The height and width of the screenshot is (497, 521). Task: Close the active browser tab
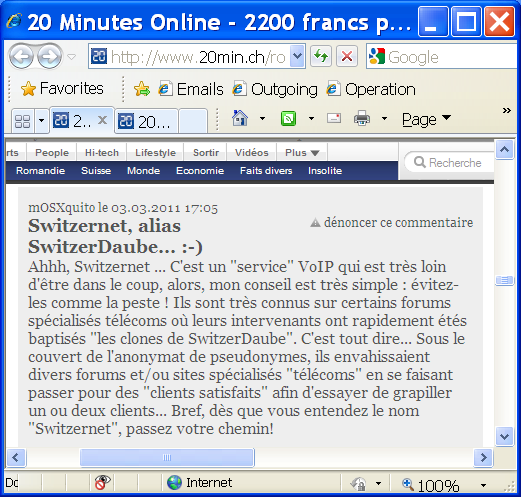point(103,120)
